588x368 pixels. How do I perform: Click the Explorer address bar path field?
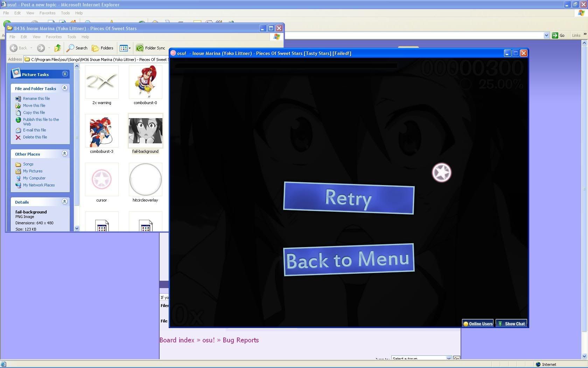96,60
